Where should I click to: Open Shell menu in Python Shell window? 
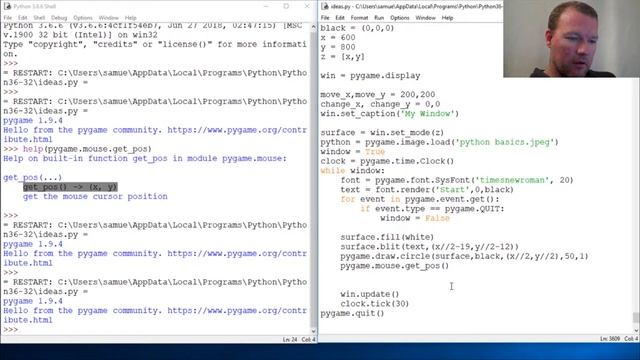39,18
